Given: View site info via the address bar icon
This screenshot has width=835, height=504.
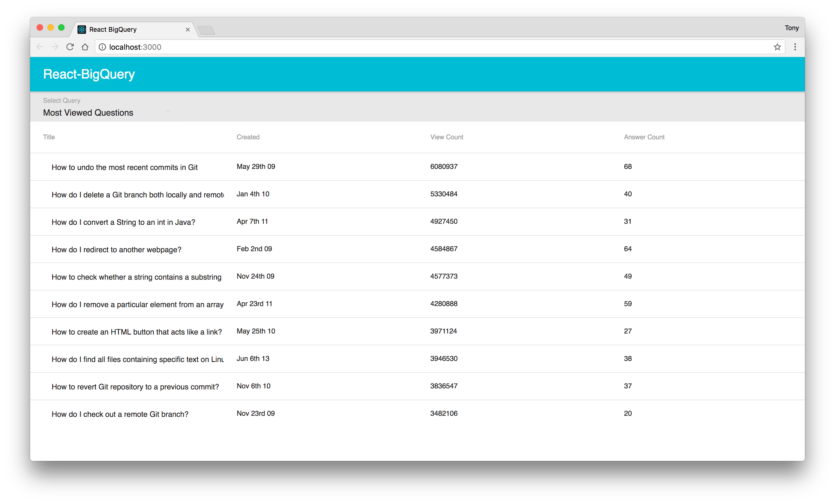Looking at the screenshot, I should 102,47.
